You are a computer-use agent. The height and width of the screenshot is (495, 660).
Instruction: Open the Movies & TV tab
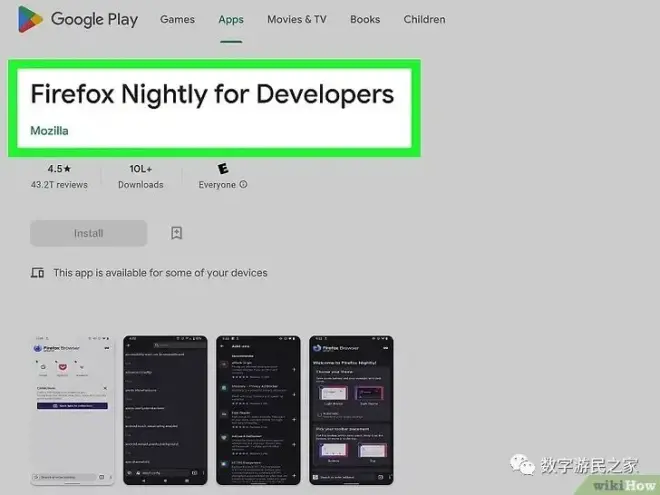click(x=297, y=19)
